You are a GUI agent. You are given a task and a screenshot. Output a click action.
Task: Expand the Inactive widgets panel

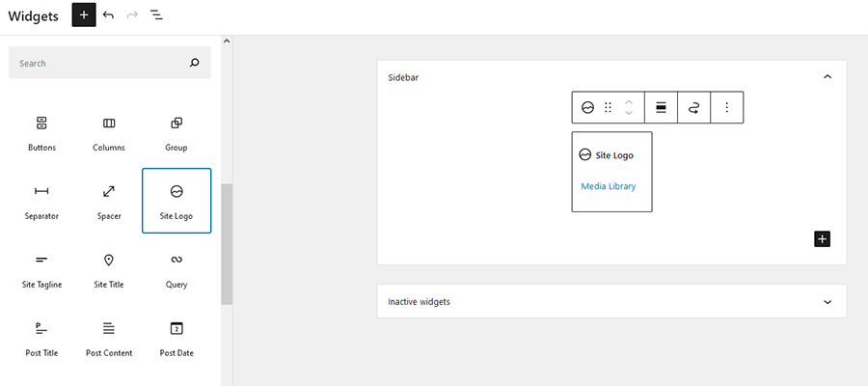pos(827,302)
